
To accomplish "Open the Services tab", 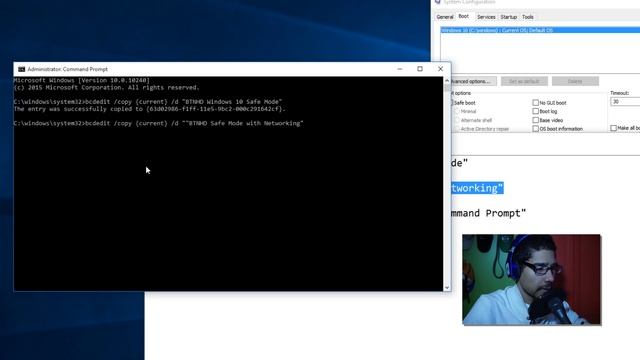I will click(x=486, y=17).
